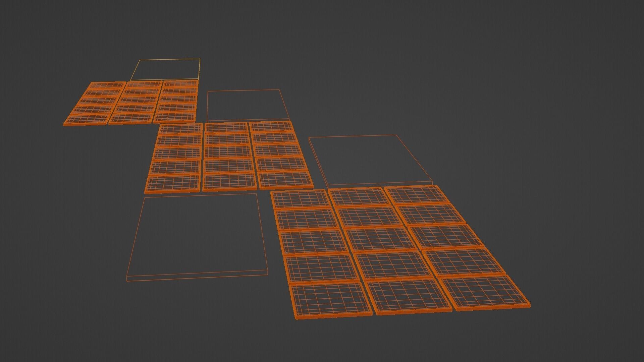
Task: Select the middle group's front-left corner panel
Action: [173, 183]
